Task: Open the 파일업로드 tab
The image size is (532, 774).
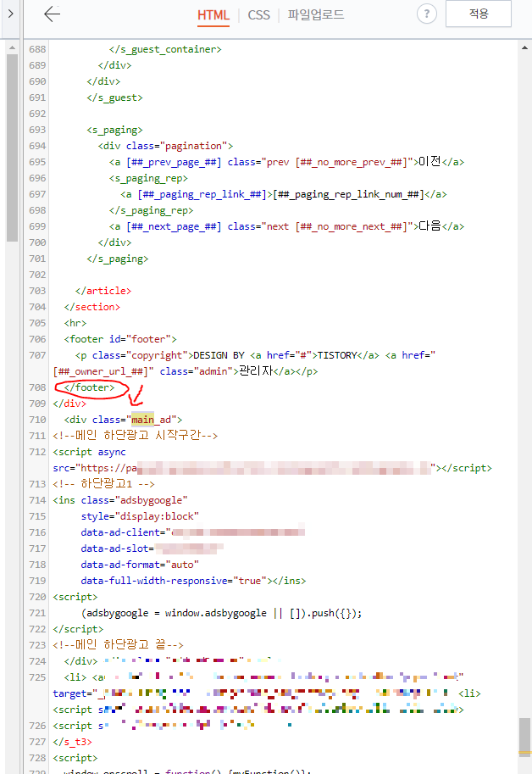Action: (x=316, y=14)
